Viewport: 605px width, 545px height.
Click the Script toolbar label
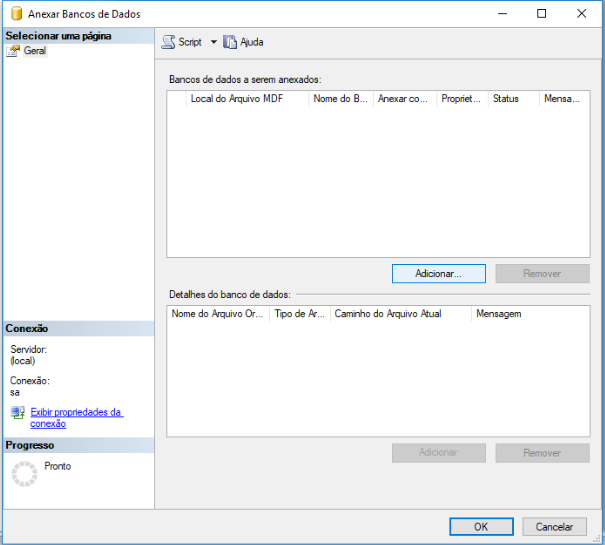tap(190, 42)
